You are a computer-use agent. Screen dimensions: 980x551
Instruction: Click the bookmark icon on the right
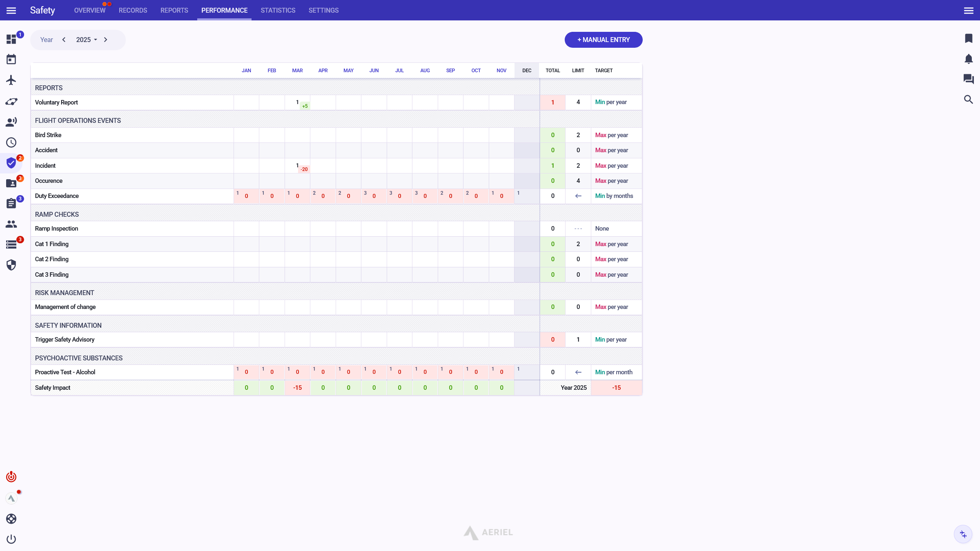969,38
